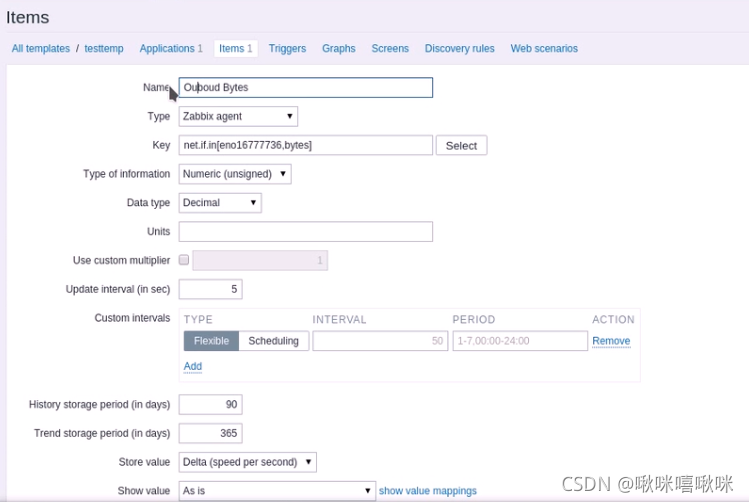Click the Key input field

306,145
